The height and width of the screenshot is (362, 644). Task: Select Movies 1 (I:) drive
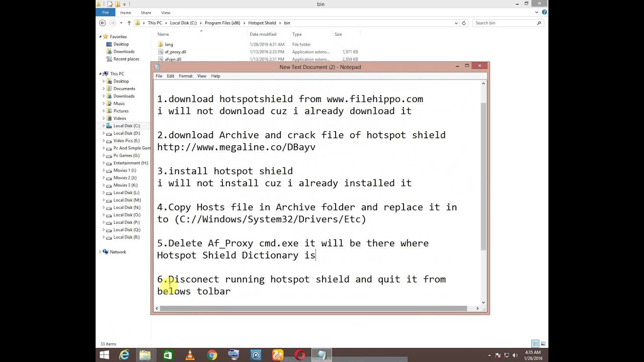point(124,170)
